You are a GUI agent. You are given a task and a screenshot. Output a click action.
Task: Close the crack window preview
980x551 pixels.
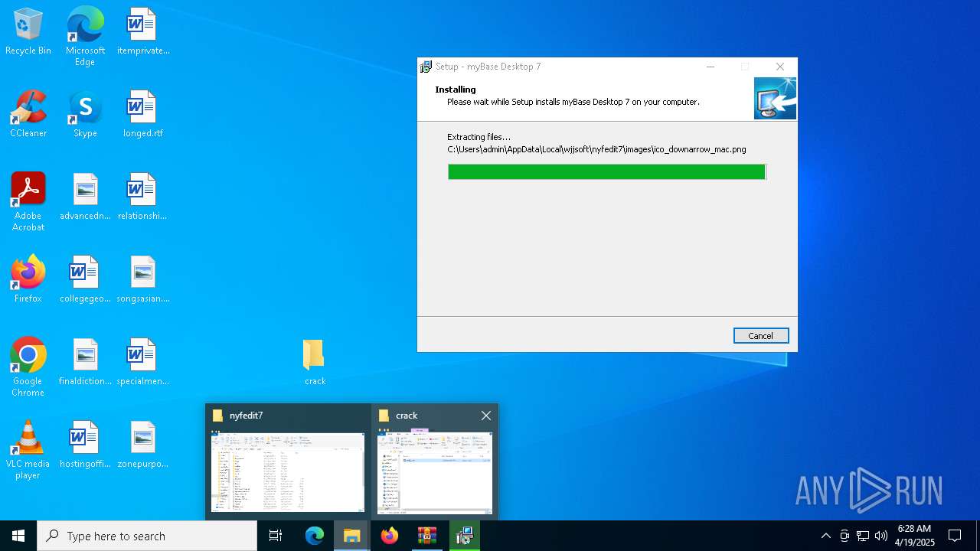[x=486, y=416]
